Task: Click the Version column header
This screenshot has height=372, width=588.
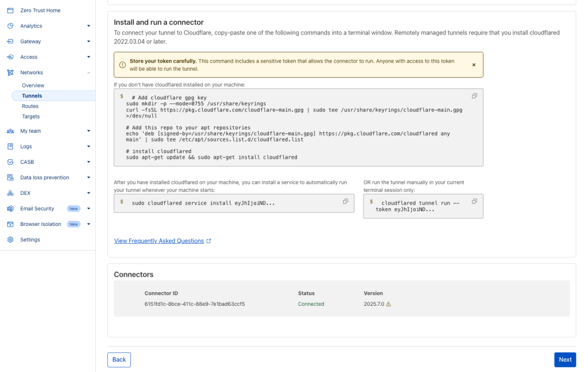Action: [x=373, y=294]
